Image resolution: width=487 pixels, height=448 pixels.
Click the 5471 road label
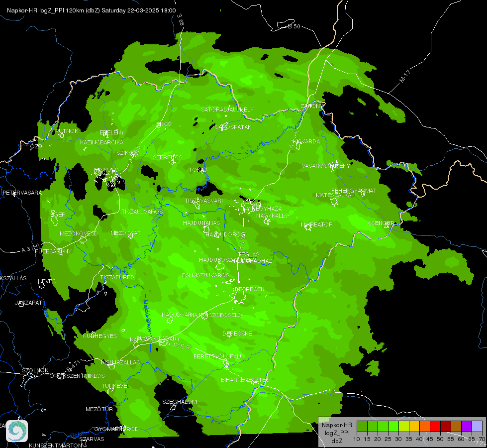click(74, 366)
